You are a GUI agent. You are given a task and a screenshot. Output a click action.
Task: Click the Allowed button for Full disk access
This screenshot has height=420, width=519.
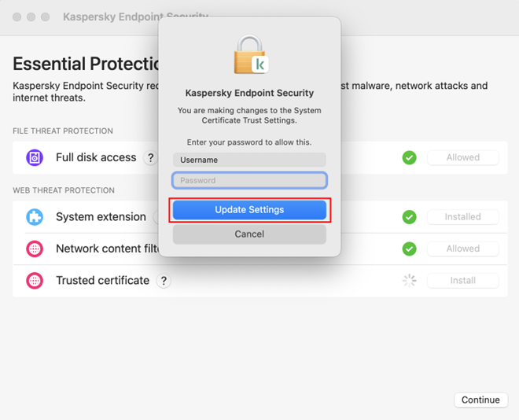point(462,157)
